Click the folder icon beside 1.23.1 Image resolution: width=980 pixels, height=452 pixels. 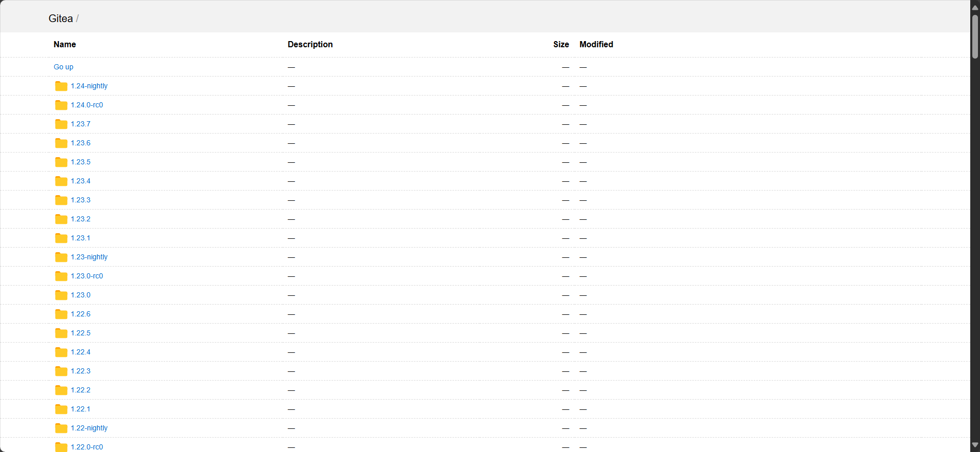click(61, 238)
